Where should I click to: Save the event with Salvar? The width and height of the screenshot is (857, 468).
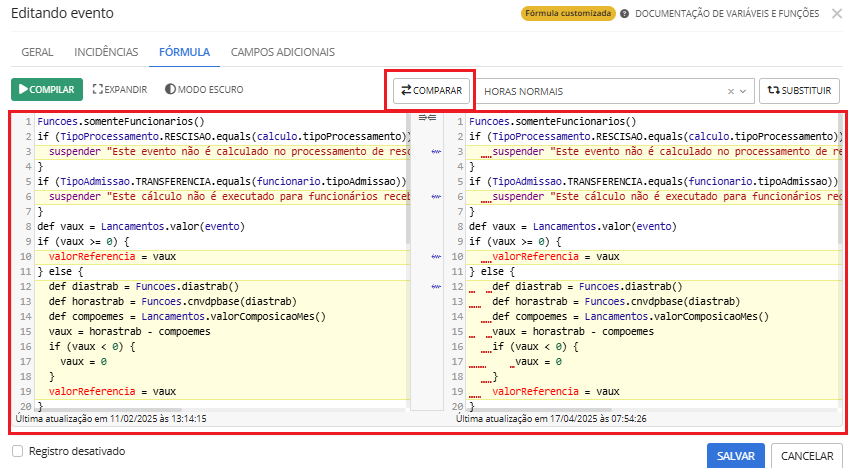pyautogui.click(x=736, y=455)
